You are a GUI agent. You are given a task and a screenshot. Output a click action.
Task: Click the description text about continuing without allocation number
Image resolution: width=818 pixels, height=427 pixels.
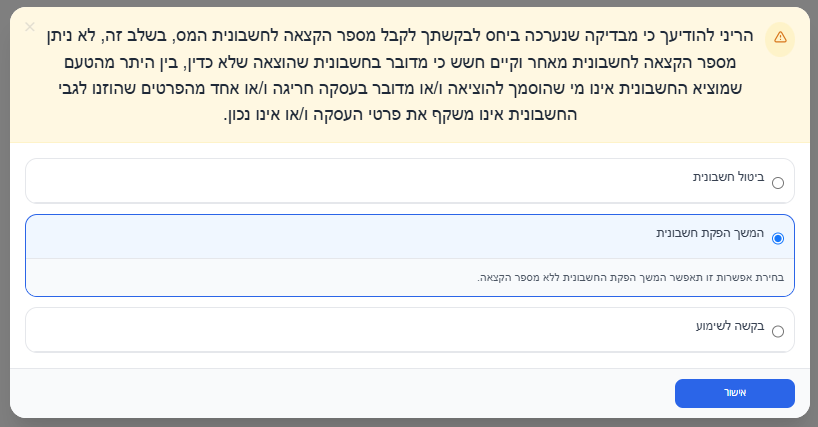[x=630, y=277]
